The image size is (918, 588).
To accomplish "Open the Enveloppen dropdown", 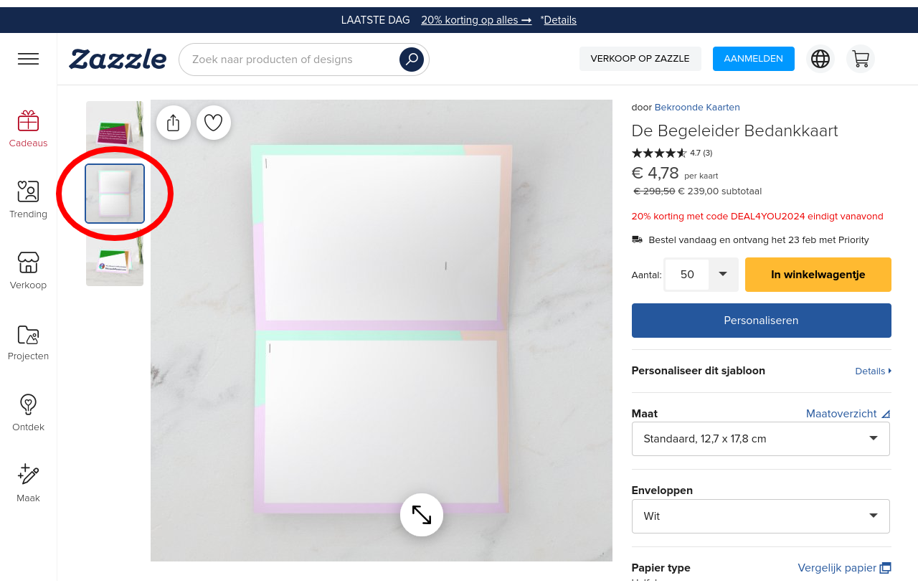I will (x=760, y=516).
